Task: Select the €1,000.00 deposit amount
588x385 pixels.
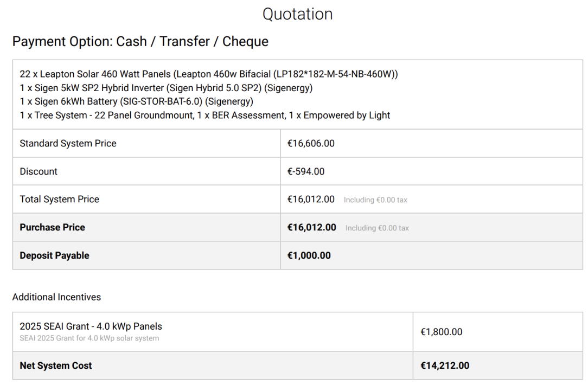Action: [x=309, y=255]
